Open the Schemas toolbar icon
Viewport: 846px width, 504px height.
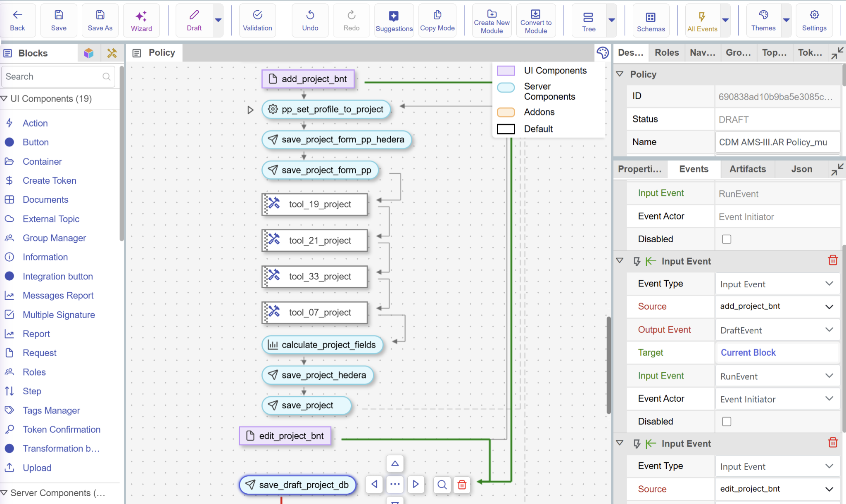click(651, 17)
